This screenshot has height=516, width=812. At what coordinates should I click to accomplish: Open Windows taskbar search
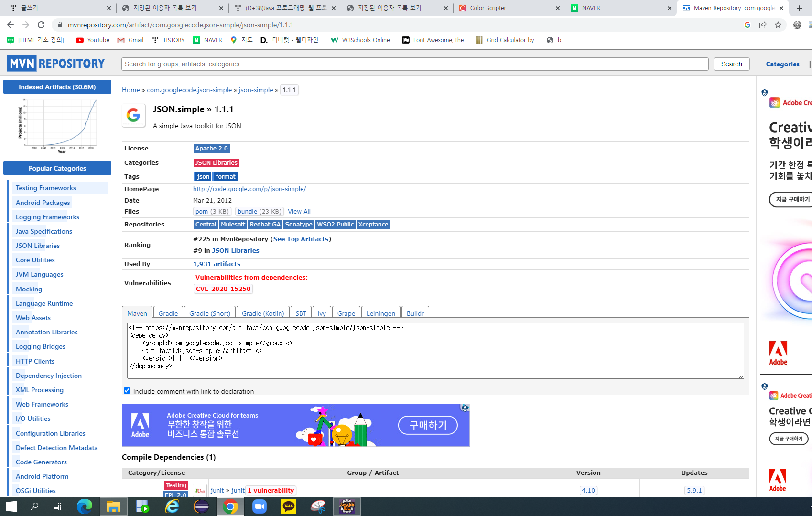coord(34,506)
